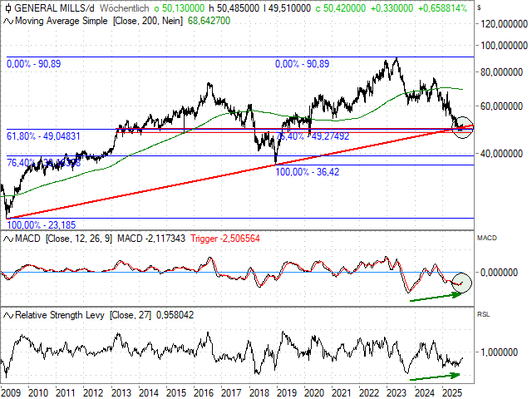Click the wave icon next to Relative Strength Levy
The width and height of the screenshot is (532, 399).
7,316
